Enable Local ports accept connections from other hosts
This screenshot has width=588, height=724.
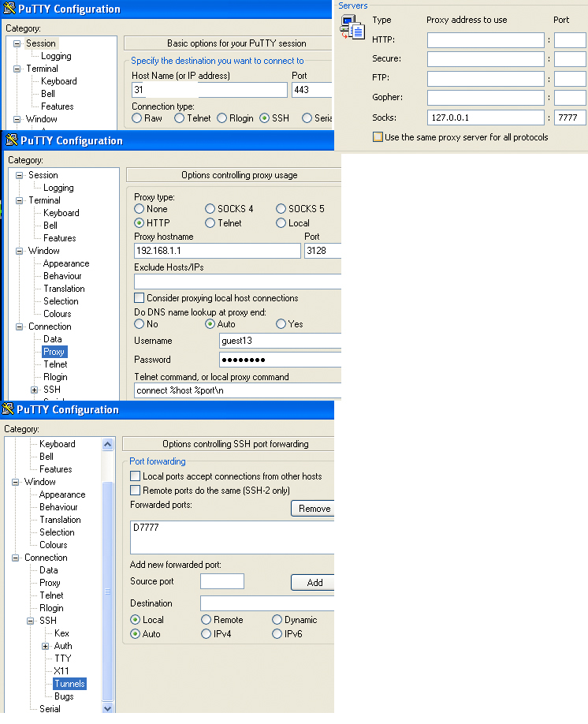pos(136,476)
